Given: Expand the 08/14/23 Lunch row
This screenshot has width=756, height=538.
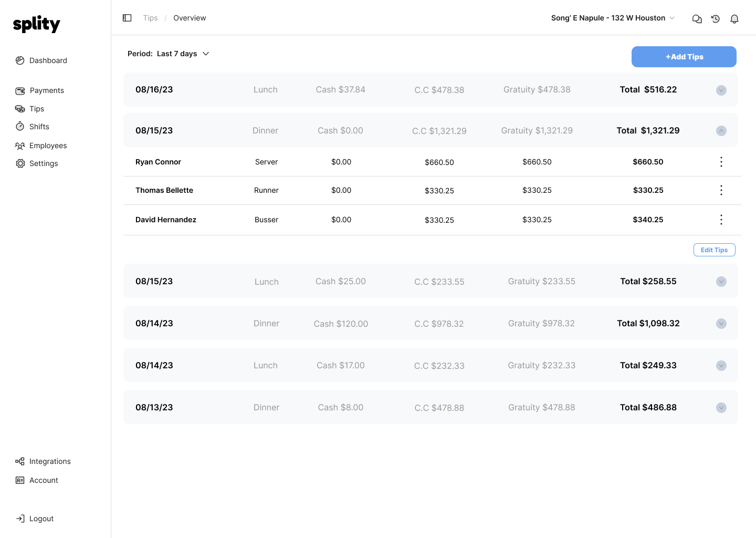Looking at the screenshot, I should [x=721, y=366].
